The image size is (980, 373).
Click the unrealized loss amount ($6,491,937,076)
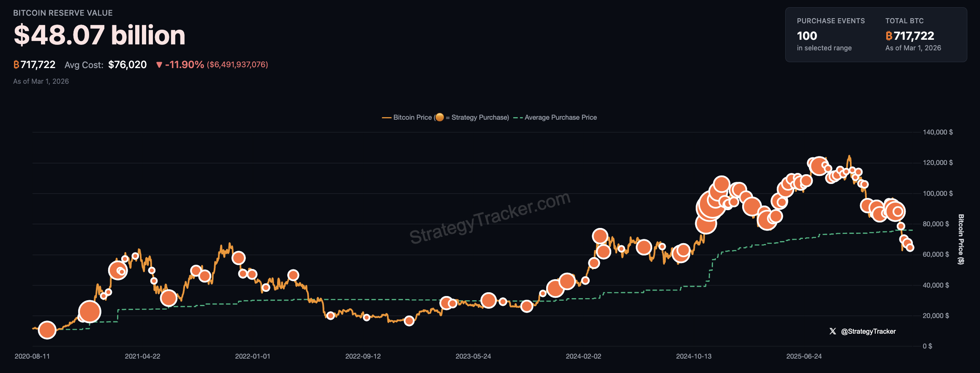(x=237, y=65)
